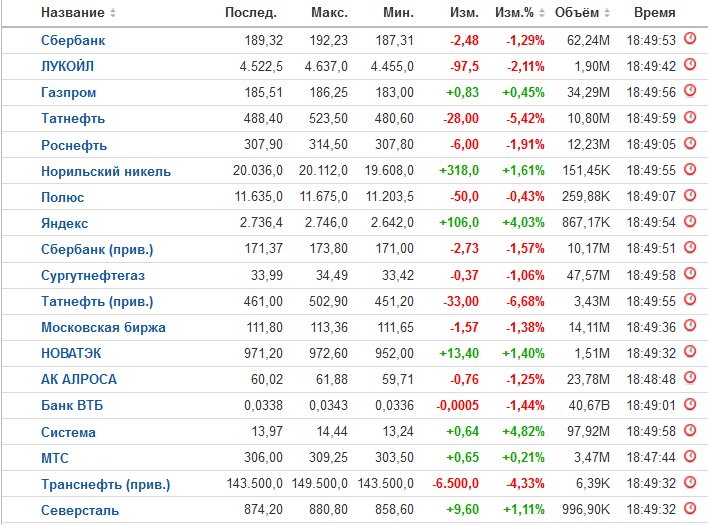This screenshot has height=525, width=708.
Task: Open the Северсталь stock link
Action: point(80,511)
